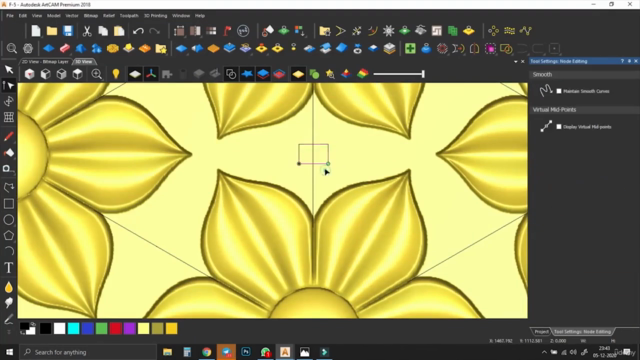The image size is (640, 360).
Task: Click the Paste clipboard icon
Action: pyautogui.click(x=119, y=31)
